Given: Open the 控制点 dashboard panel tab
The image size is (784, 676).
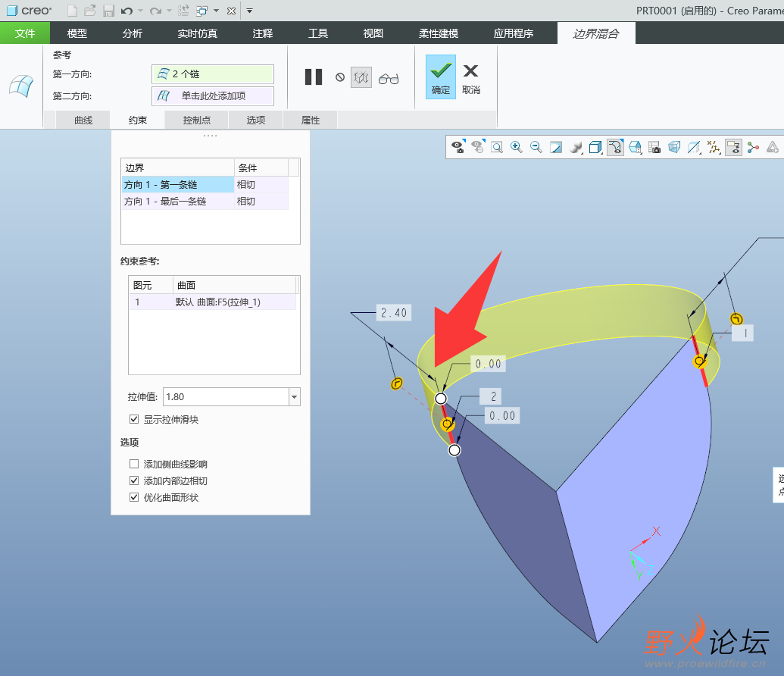Looking at the screenshot, I should [196, 120].
